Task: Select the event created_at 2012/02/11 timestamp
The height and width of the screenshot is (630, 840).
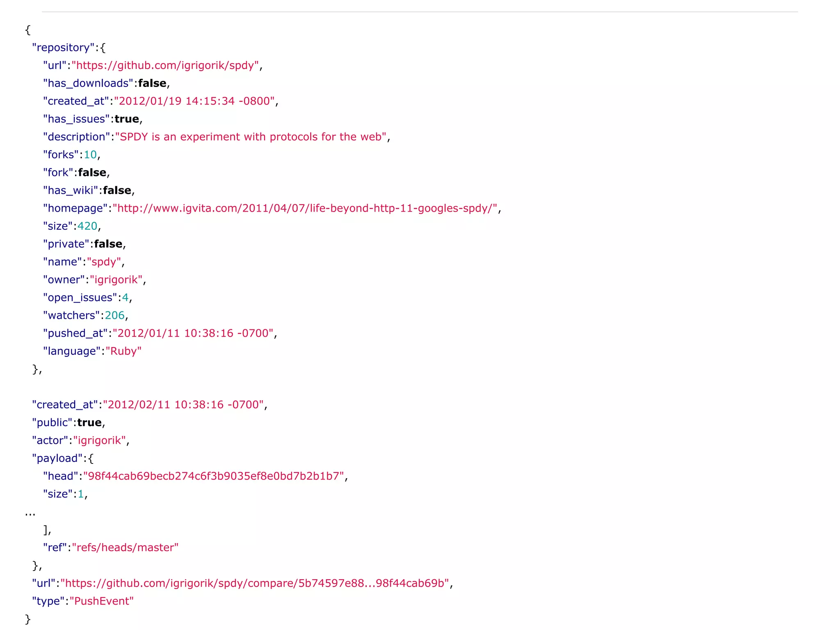Action: click(x=183, y=405)
